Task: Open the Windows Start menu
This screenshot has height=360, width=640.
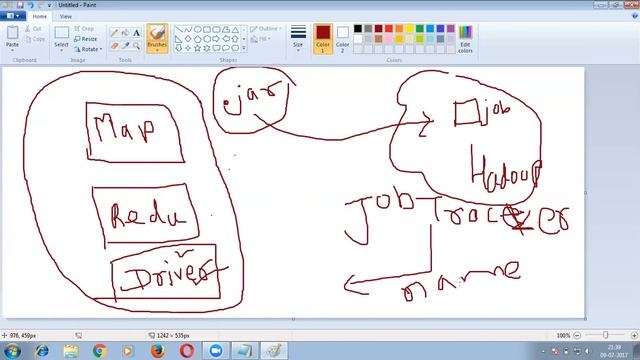Action: (12, 351)
